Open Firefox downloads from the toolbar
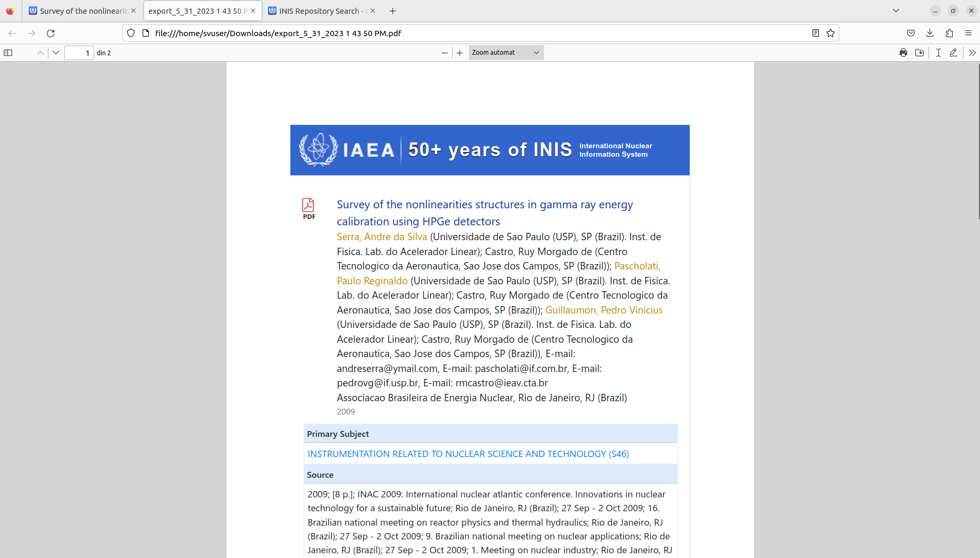 [929, 33]
